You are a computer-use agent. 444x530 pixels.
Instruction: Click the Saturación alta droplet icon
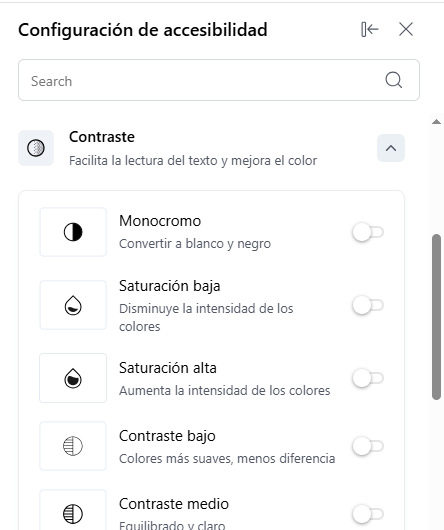(x=73, y=378)
